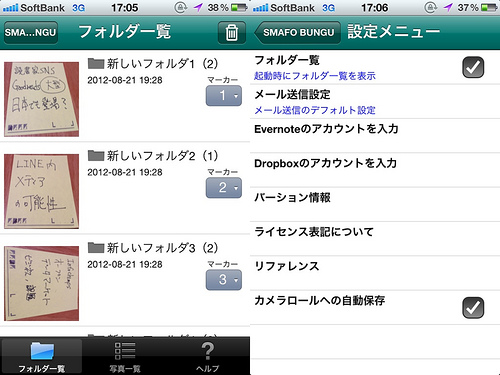The image size is (500, 375).
Task: Tap the trash can delete icon
Action: pyautogui.click(x=232, y=33)
